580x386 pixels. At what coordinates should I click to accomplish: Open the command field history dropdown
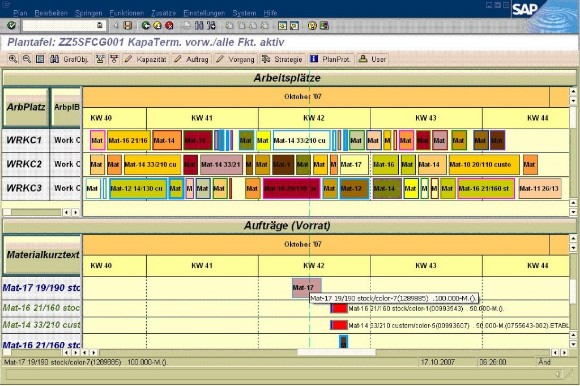tap(100, 26)
